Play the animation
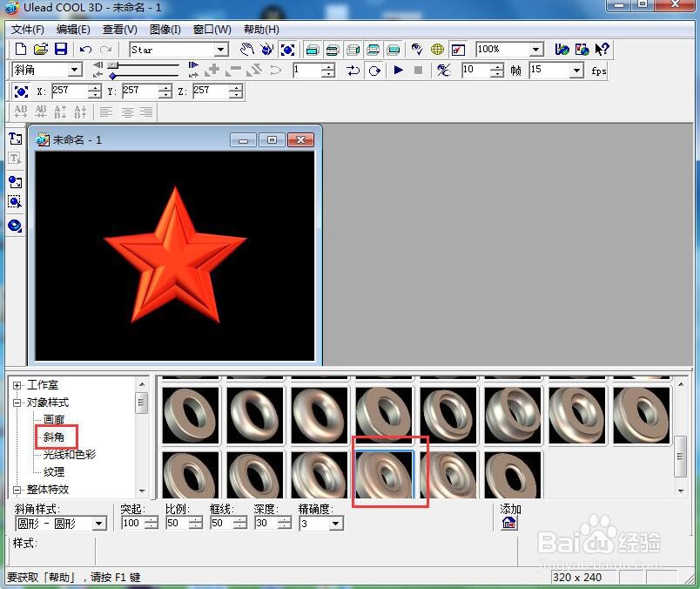Viewport: 700px width, 589px height. pos(398,71)
